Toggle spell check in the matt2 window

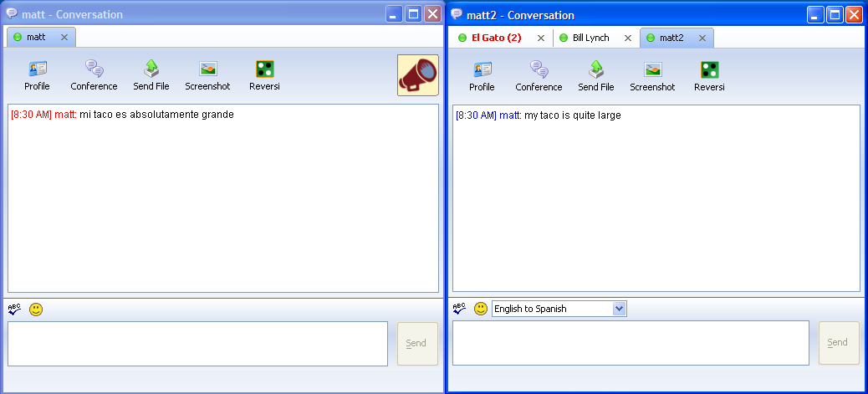click(459, 309)
